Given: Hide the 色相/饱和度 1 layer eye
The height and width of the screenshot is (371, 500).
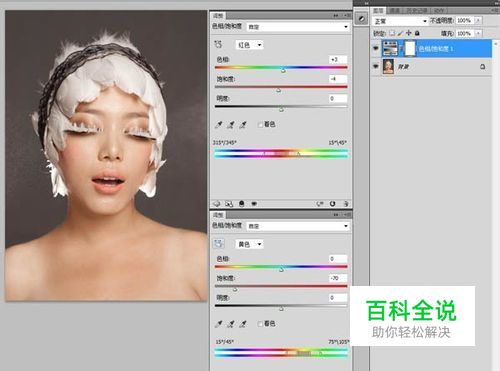Looking at the screenshot, I should click(x=376, y=48).
